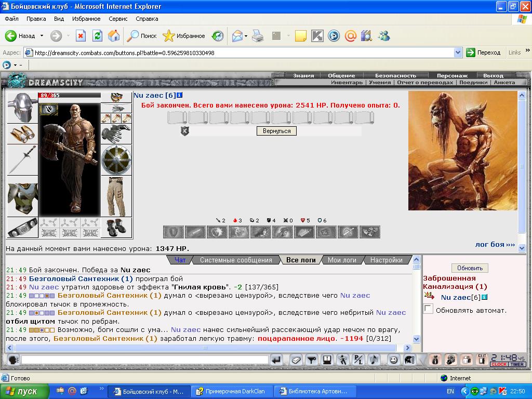Open the лог боя link
This screenshot has width=532, height=399.
495,244
